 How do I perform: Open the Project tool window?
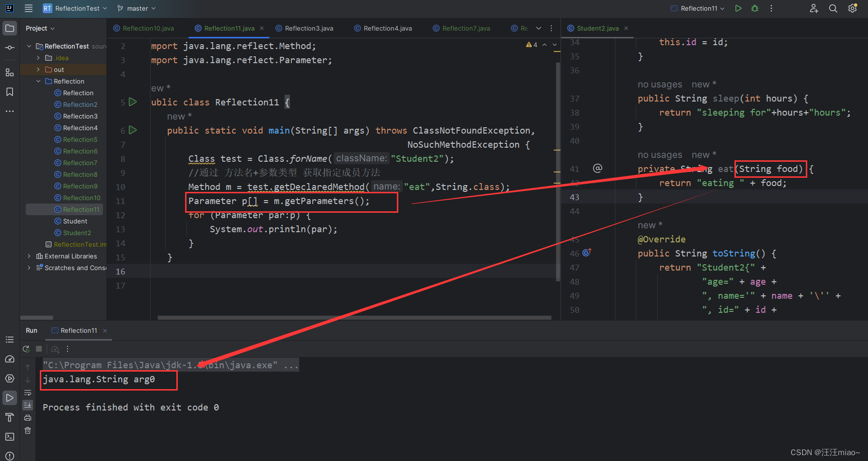click(10, 28)
